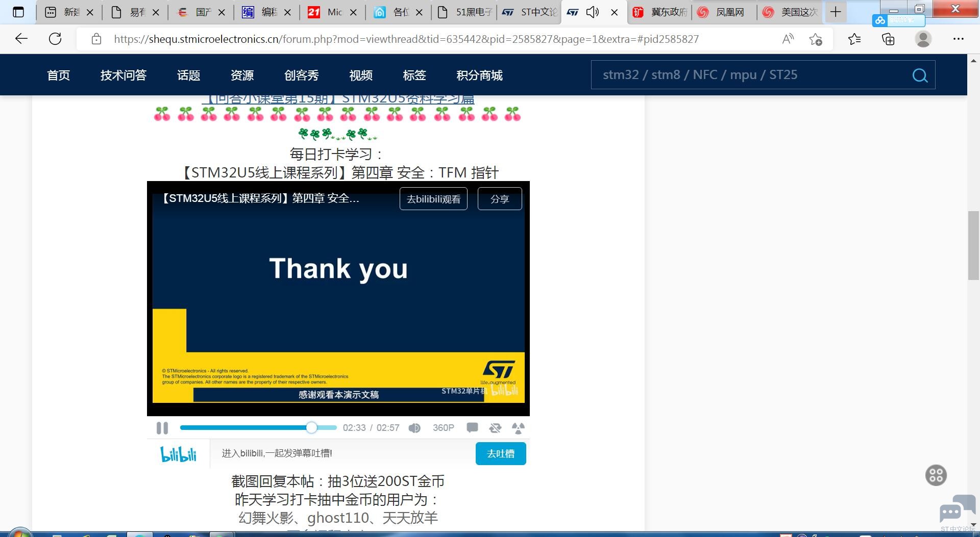
Task: Pause the bilibili video playback
Action: click(162, 428)
